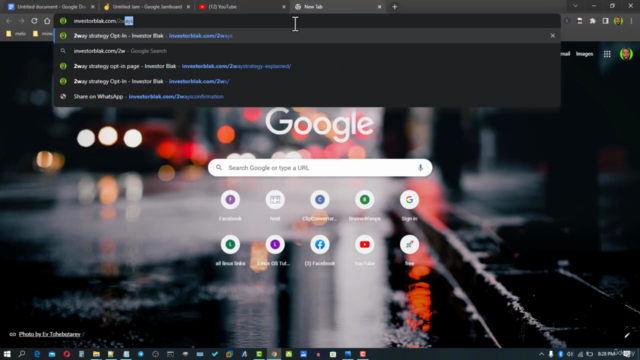Click the browser back arrow
640x360 pixels.
click(9, 21)
